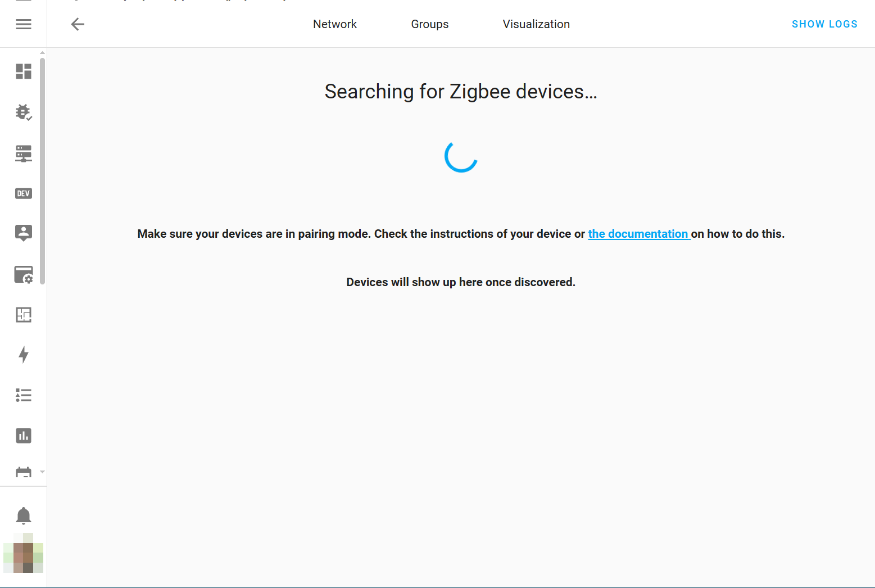
Task: Open the window with gear sidebar icon
Action: pos(24,274)
